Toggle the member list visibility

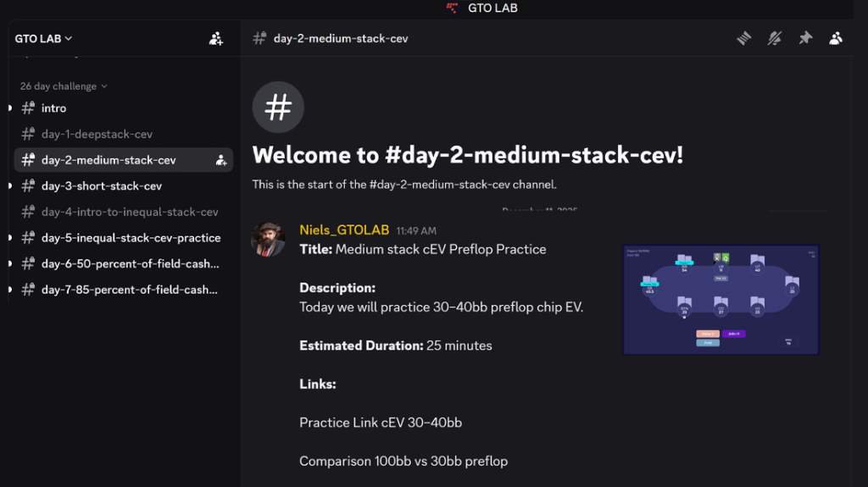pyautogui.click(x=836, y=38)
